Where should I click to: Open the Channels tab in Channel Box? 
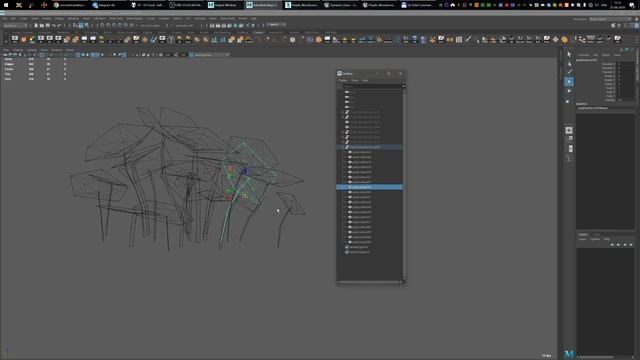[x=583, y=55]
